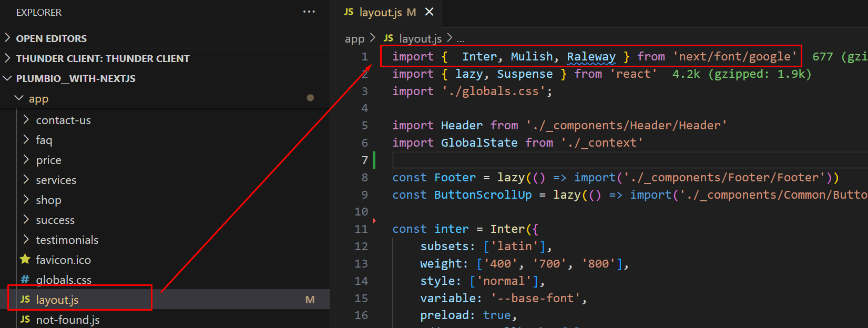Viewport: 868px width, 328px height.
Task: Collapse the app folder
Action: pyautogui.click(x=19, y=98)
